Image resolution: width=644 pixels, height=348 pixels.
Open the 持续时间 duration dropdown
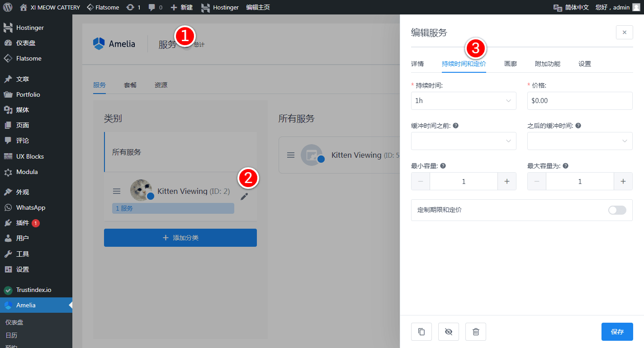pos(464,100)
